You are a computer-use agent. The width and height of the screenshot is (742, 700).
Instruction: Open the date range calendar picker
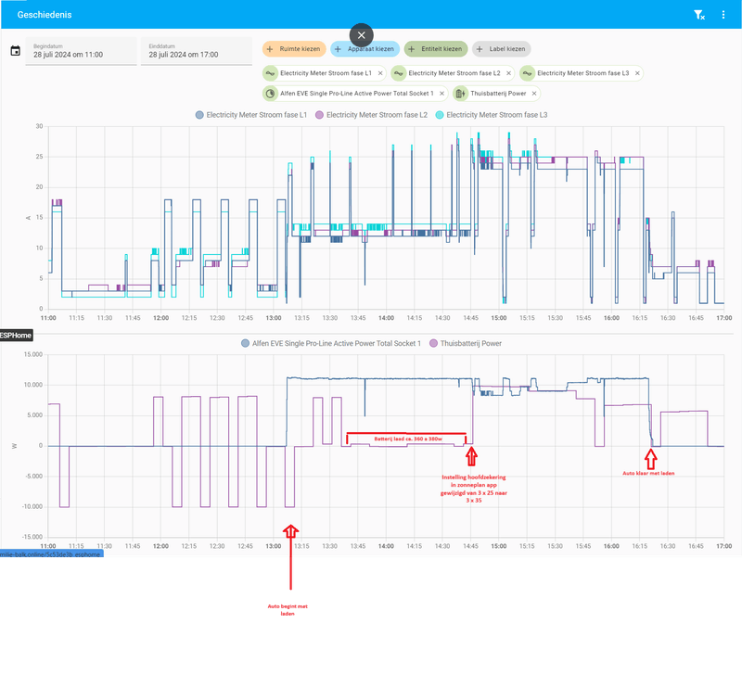[15, 51]
